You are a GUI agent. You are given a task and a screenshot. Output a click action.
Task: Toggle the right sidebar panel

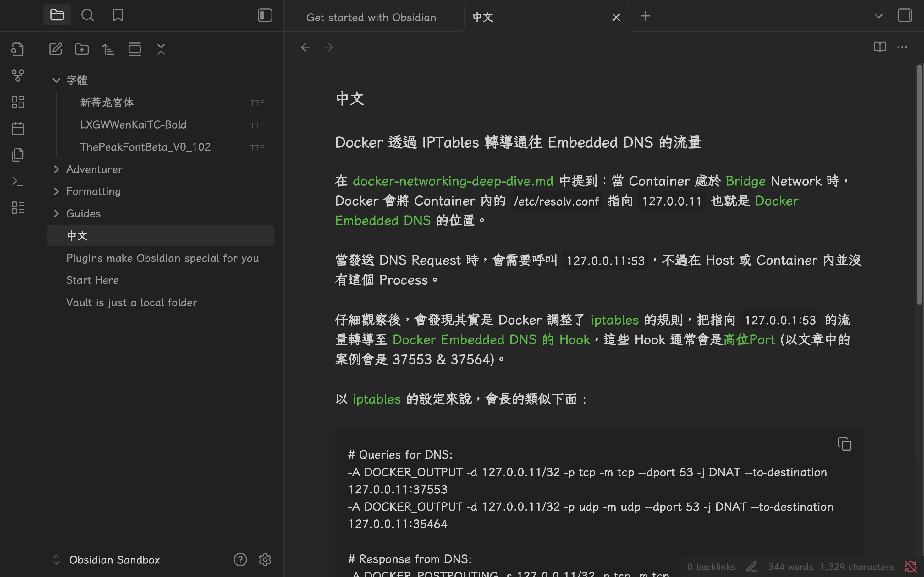tap(905, 16)
